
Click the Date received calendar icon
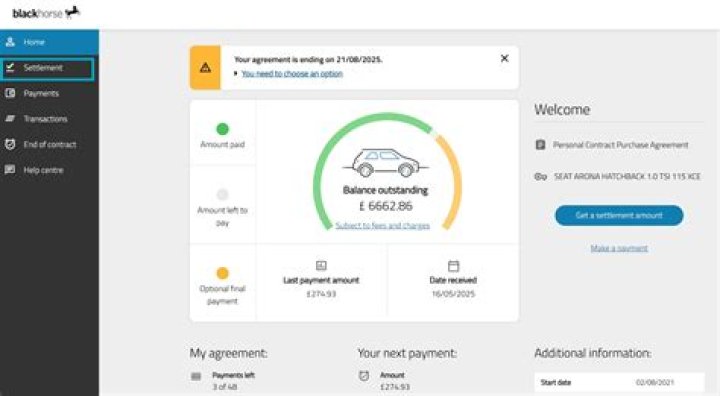pos(453,266)
